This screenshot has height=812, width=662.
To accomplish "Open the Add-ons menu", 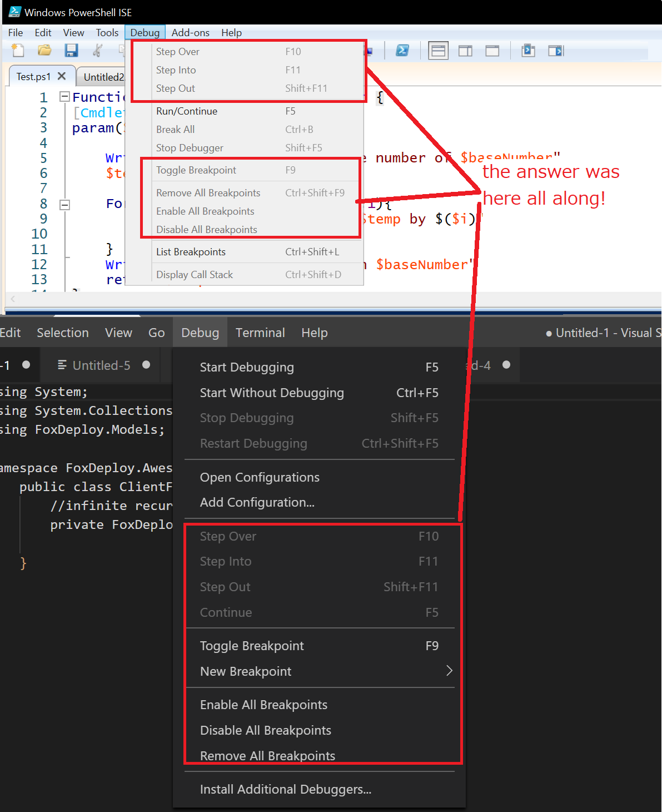I will 190,33.
